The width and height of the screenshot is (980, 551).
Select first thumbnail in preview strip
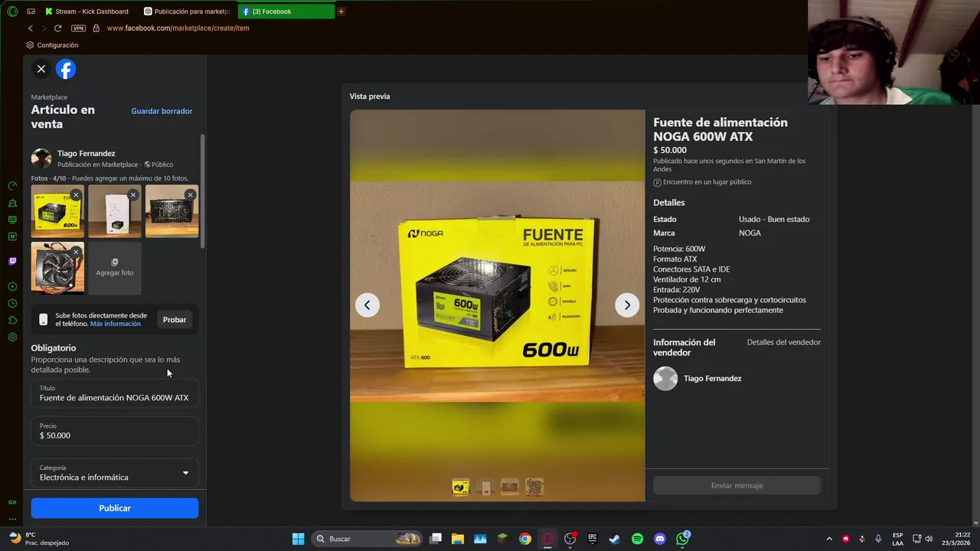pyautogui.click(x=461, y=487)
